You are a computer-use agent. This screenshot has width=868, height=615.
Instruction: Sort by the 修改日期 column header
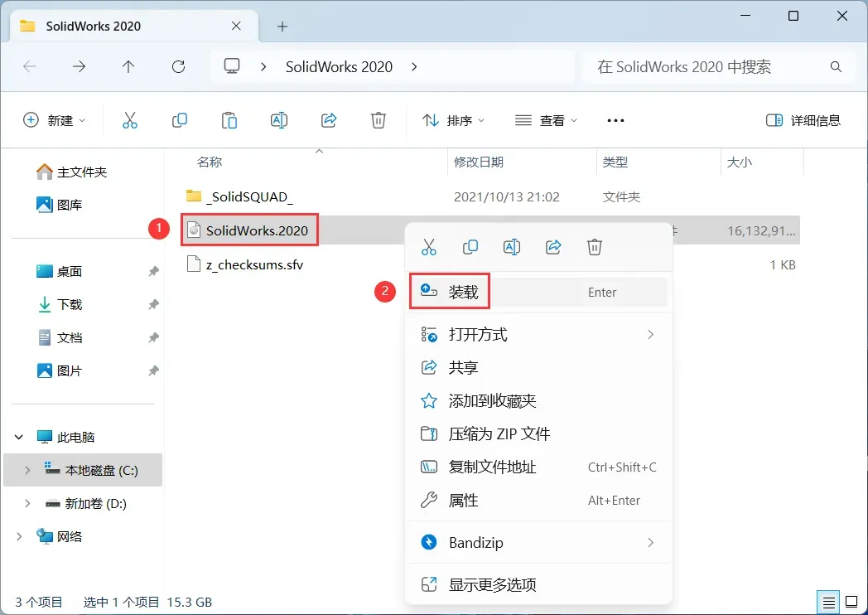tap(478, 162)
